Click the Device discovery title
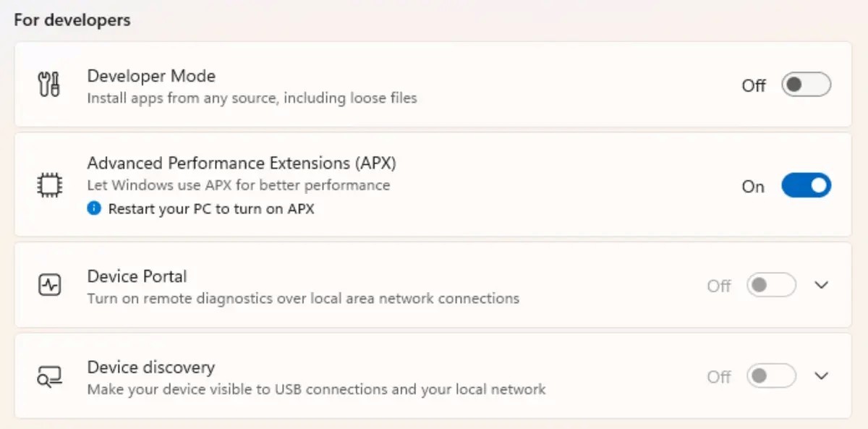This screenshot has height=429, width=868. [x=150, y=368]
